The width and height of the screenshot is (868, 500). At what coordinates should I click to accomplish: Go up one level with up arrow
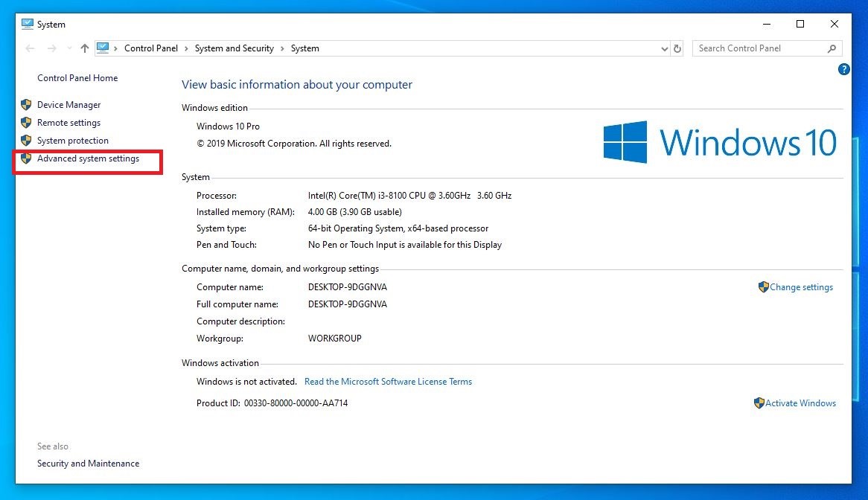click(x=85, y=48)
